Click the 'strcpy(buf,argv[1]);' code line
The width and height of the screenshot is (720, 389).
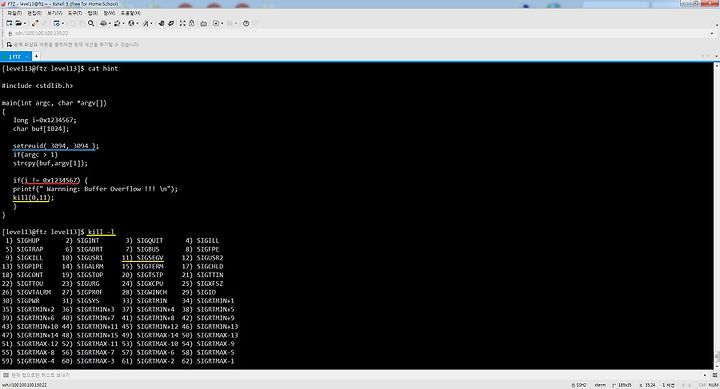(x=50, y=163)
